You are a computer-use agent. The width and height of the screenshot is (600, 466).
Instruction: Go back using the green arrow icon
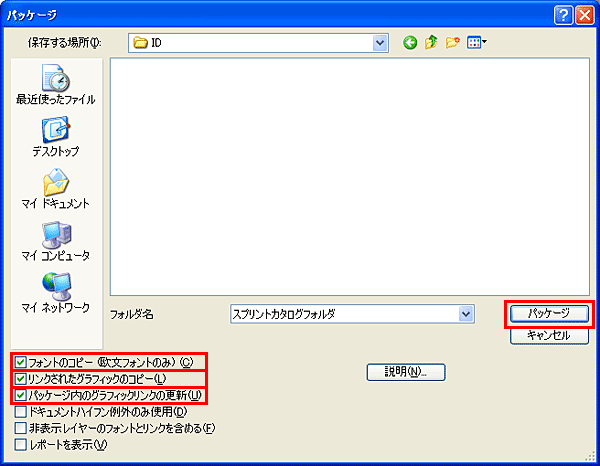[x=410, y=42]
